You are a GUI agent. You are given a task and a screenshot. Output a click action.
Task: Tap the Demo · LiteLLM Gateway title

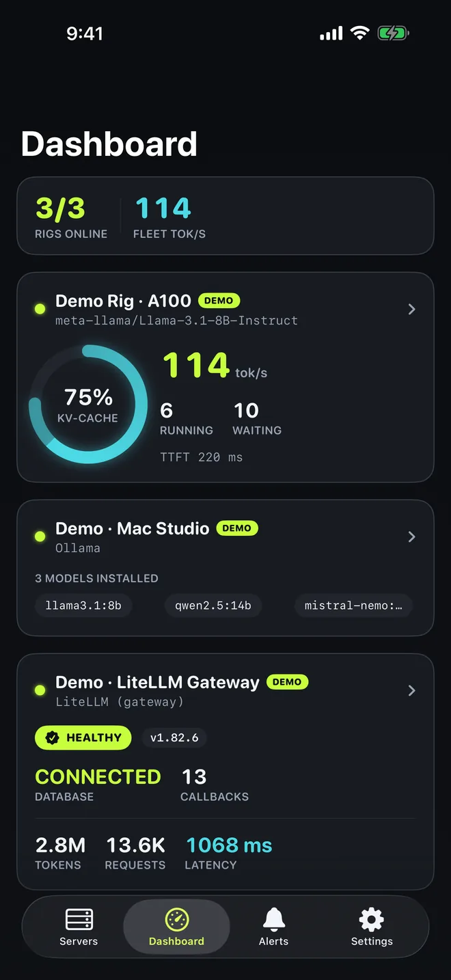click(158, 682)
